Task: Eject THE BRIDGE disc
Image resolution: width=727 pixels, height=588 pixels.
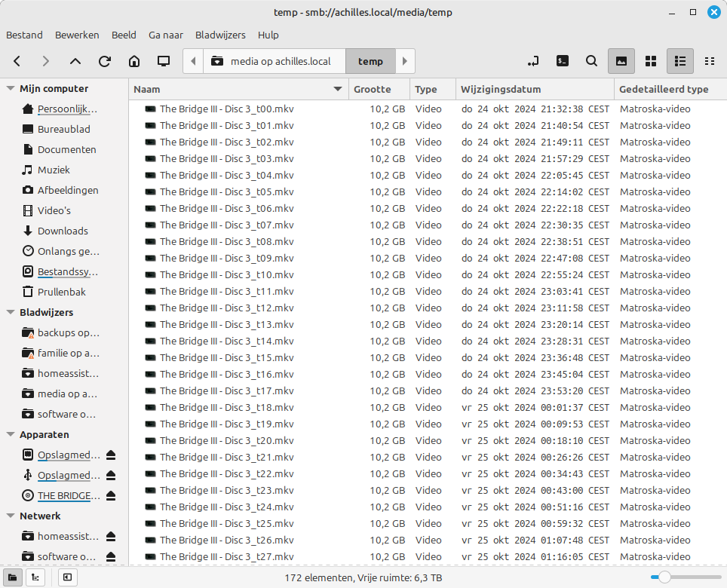Action: pos(111,496)
